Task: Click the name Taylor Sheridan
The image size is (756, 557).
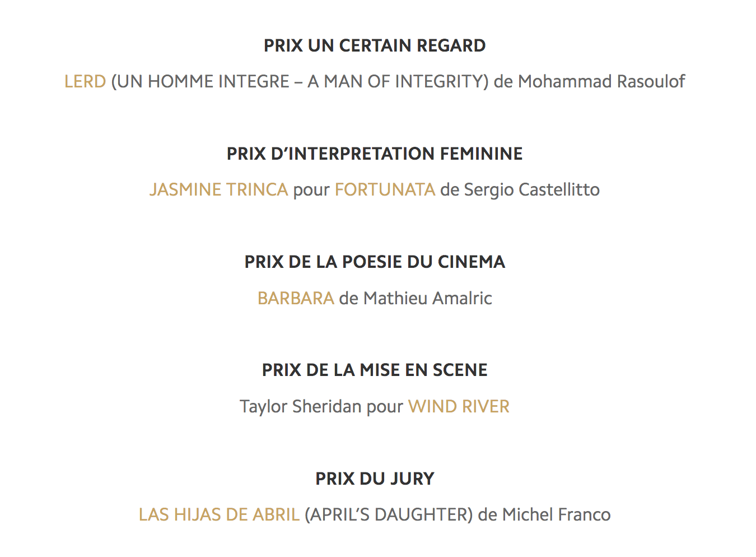Action: (x=300, y=406)
